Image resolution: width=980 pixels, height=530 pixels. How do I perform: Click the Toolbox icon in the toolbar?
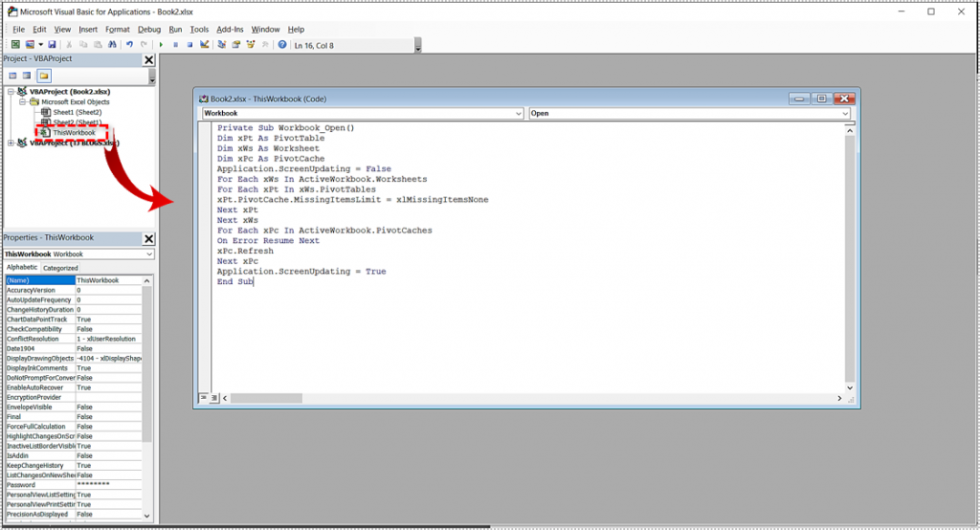coord(265,45)
